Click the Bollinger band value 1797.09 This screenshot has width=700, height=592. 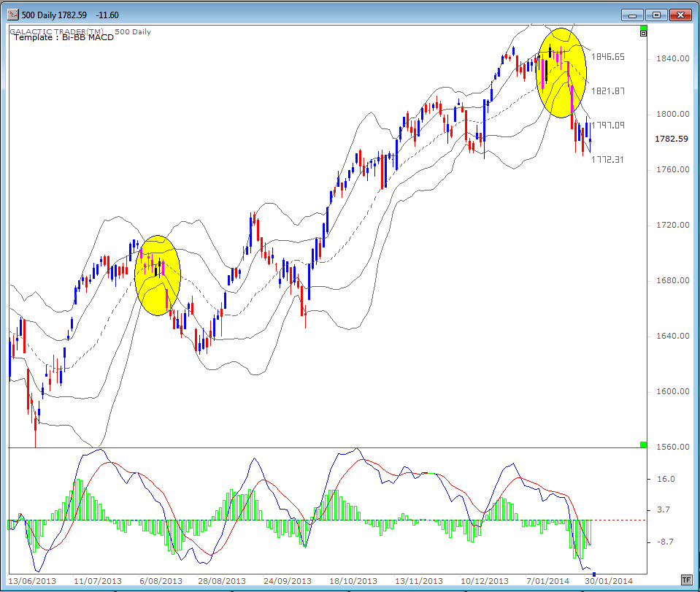tap(607, 126)
